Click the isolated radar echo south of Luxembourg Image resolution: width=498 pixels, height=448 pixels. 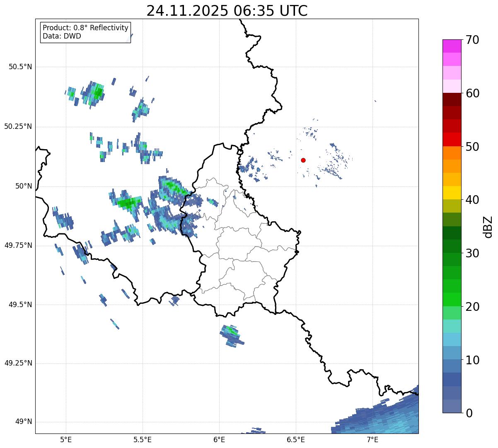click(x=232, y=336)
